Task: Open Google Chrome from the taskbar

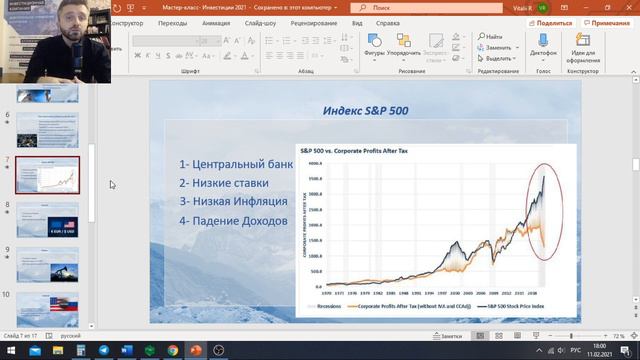Action: [x=173, y=350]
